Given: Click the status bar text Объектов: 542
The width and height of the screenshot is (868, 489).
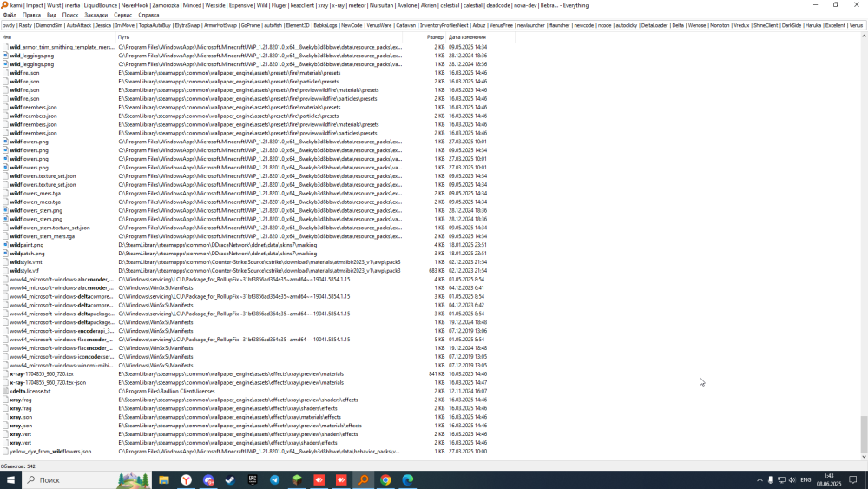Looking at the screenshot, I should click(17, 466).
